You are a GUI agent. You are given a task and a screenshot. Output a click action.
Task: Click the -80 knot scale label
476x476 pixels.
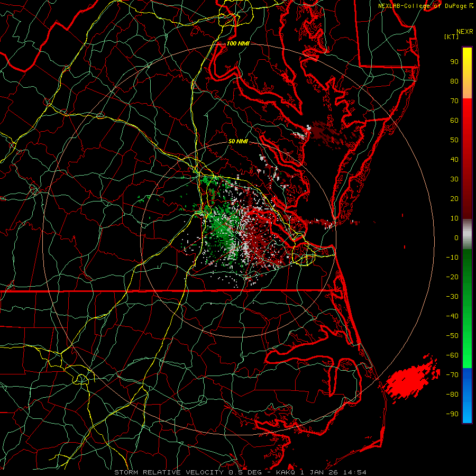(452, 395)
